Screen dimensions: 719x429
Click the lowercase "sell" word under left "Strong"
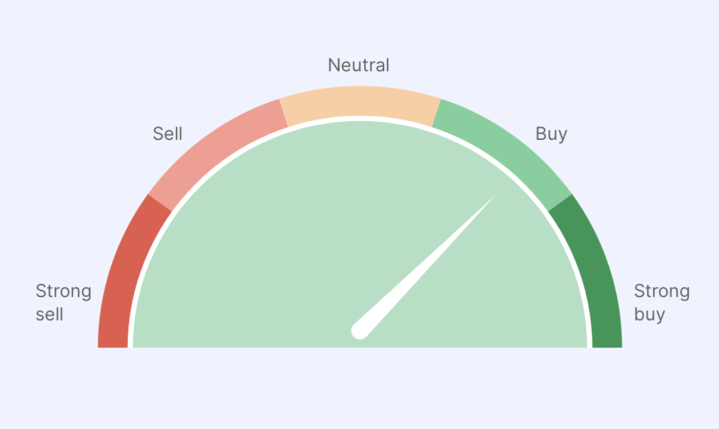point(49,314)
